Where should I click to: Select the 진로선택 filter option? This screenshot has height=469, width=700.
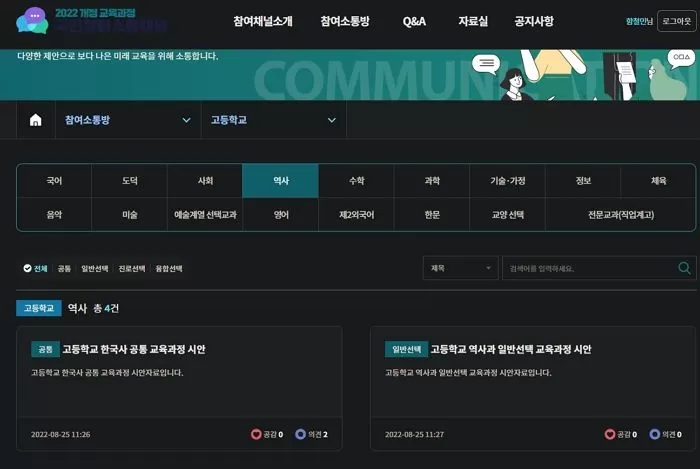tap(132, 268)
